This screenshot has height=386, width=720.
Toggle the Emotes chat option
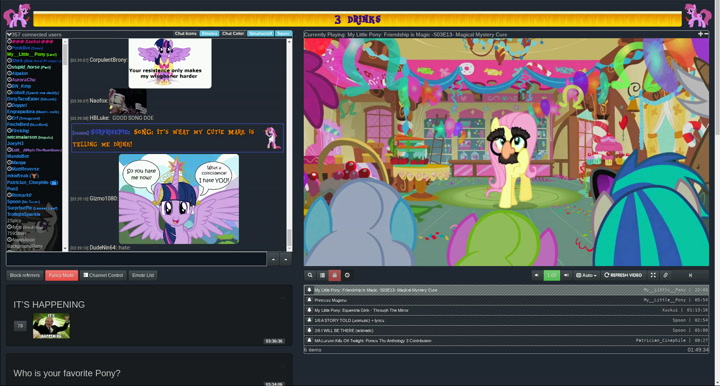pyautogui.click(x=209, y=34)
